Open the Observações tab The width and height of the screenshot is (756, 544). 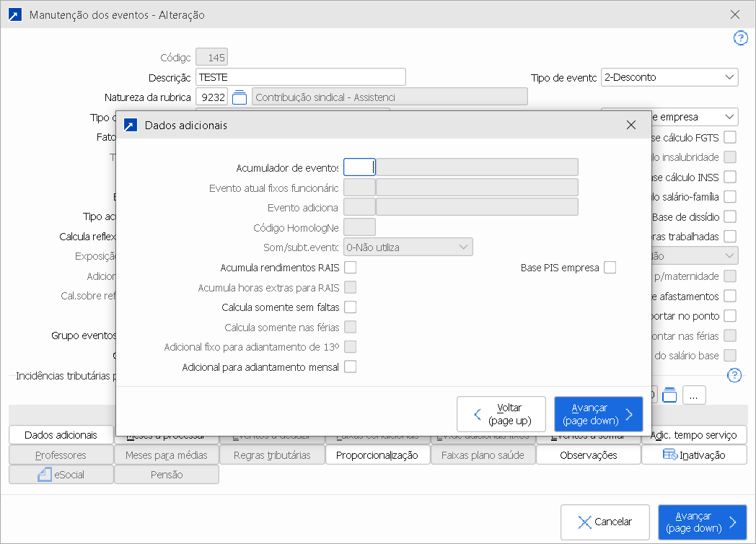click(588, 455)
